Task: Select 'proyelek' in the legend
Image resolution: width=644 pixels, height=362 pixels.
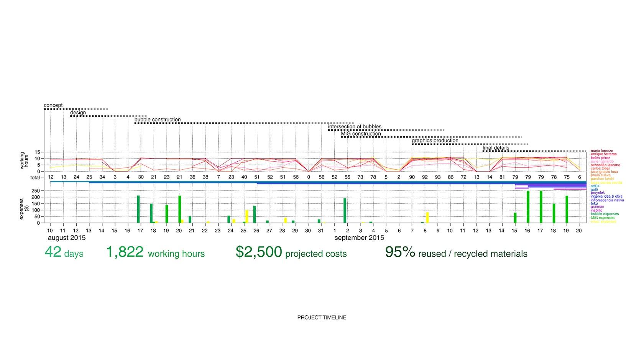Action: point(598,193)
